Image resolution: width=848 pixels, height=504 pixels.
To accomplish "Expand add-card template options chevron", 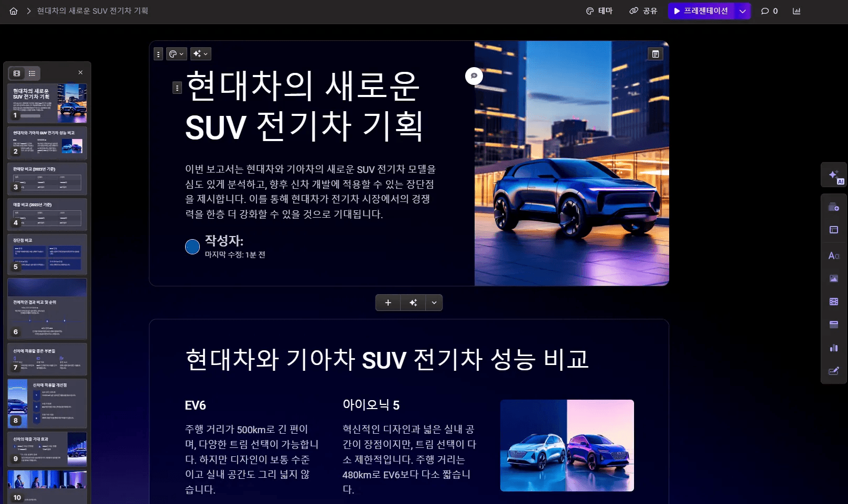I will point(434,303).
